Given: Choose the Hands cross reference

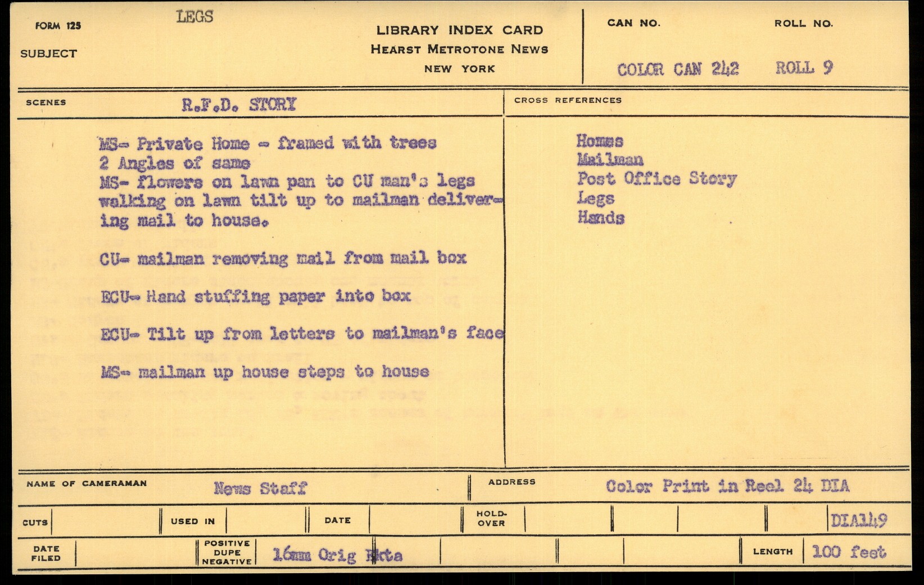Looking at the screenshot, I should tap(601, 218).
